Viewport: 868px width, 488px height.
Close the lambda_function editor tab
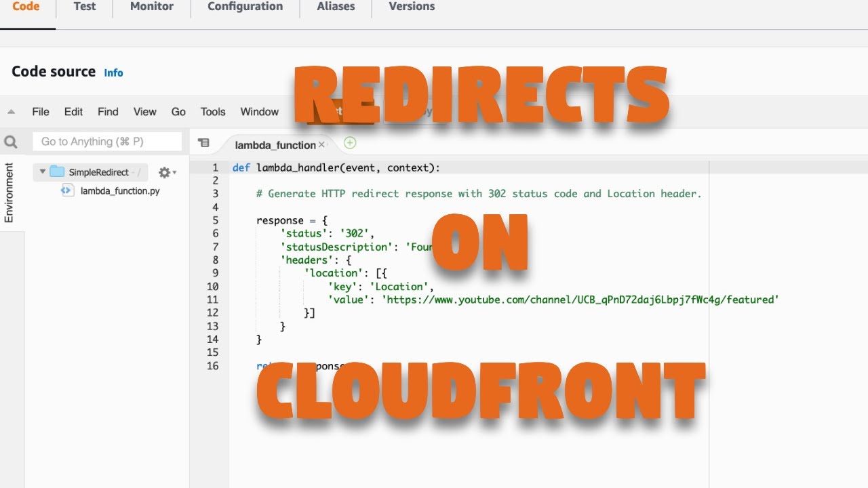click(322, 144)
